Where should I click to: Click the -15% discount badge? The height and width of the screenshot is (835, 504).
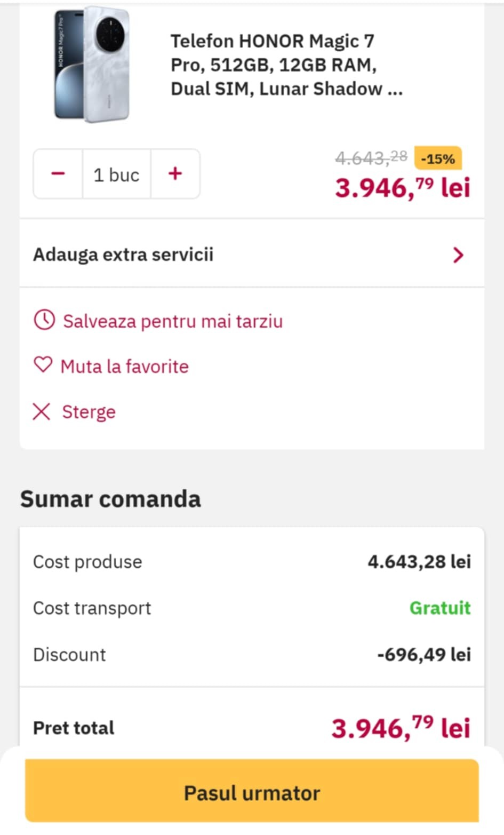point(438,159)
